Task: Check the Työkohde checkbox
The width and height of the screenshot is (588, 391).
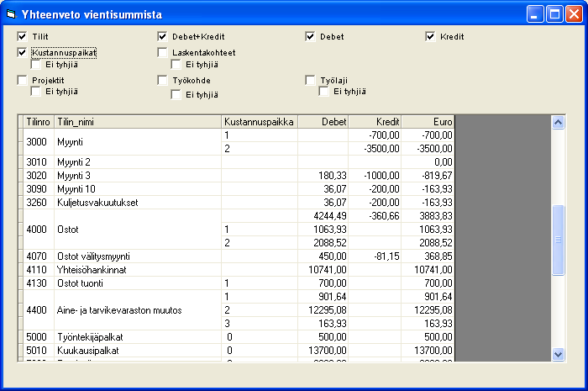Action: [x=162, y=80]
